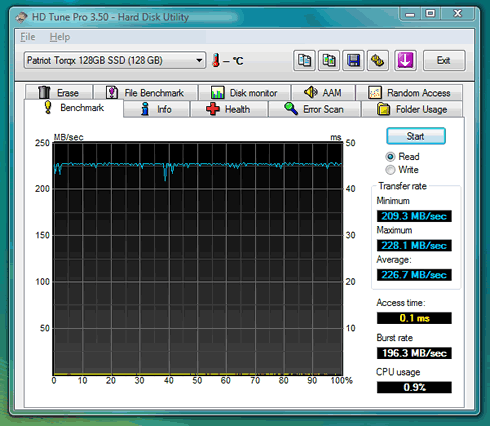Click the Start benchmark button
Viewport: 490px width, 426px height.
[x=416, y=136]
